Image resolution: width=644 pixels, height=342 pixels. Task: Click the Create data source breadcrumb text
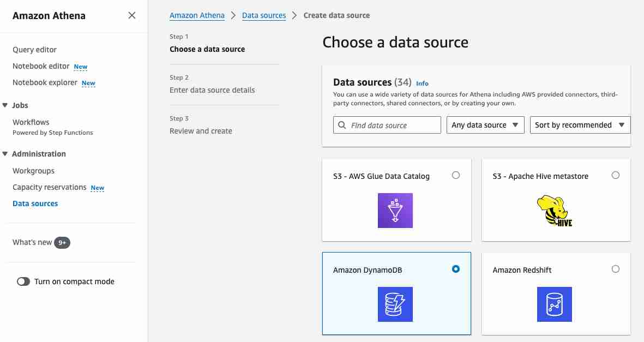337,15
